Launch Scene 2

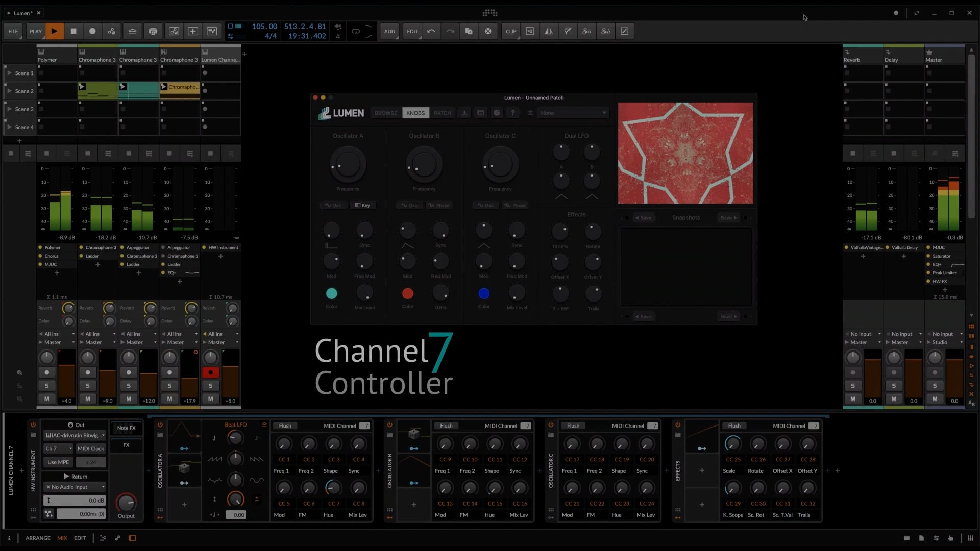click(x=10, y=91)
